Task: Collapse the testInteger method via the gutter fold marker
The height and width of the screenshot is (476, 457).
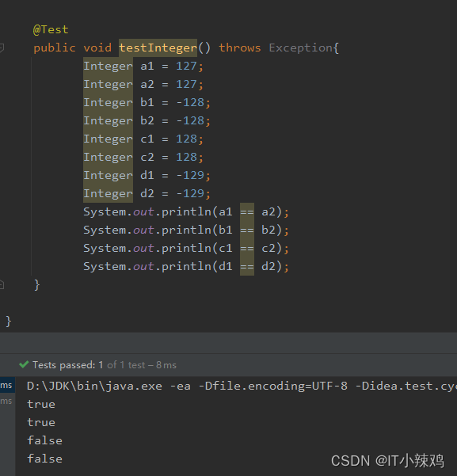Action: click(x=2, y=48)
